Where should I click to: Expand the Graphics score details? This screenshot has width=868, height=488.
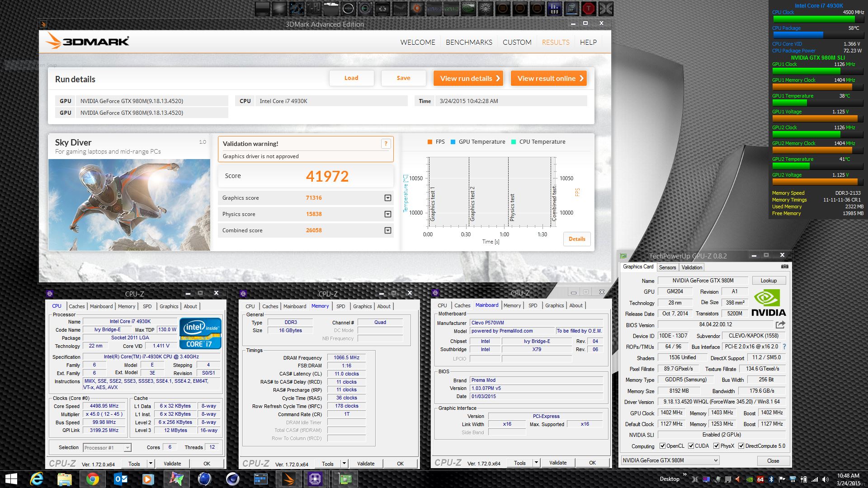387,198
